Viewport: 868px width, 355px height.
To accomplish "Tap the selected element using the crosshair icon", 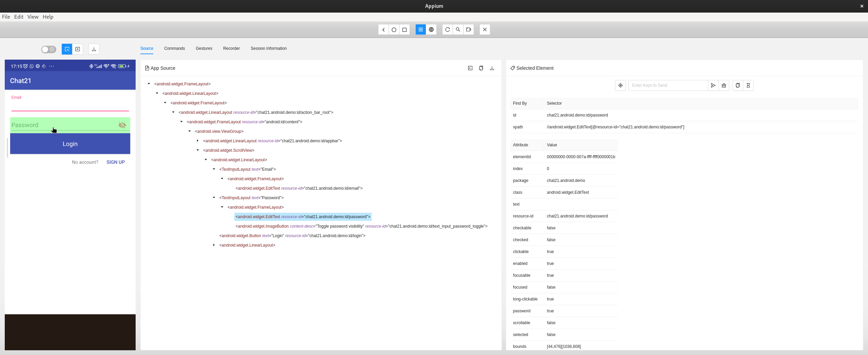I will tap(620, 85).
